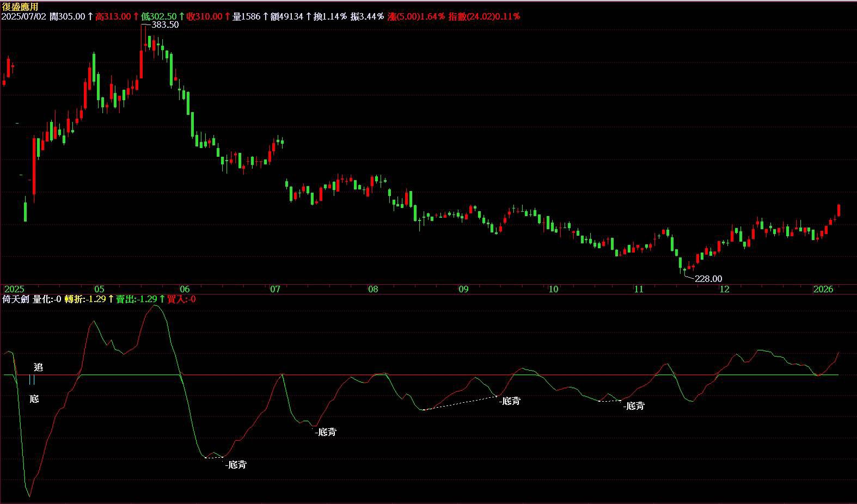857x504 pixels.
Task: Click the last 底背 label near November
Action: (635, 406)
